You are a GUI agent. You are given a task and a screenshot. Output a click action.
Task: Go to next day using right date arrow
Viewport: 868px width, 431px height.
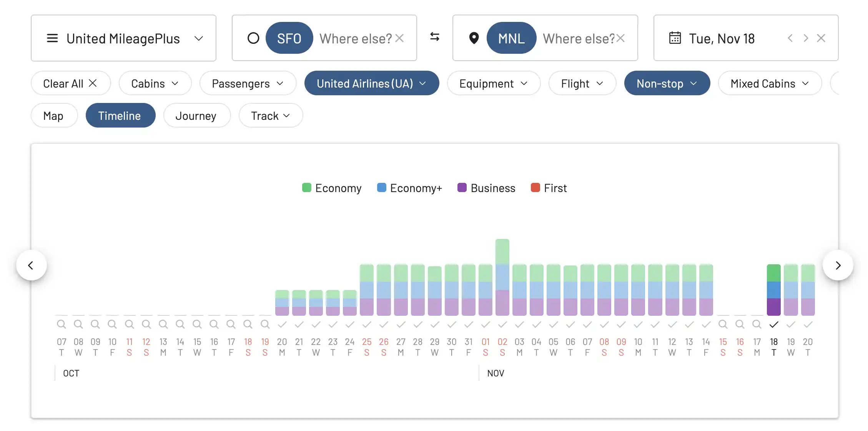click(x=806, y=38)
